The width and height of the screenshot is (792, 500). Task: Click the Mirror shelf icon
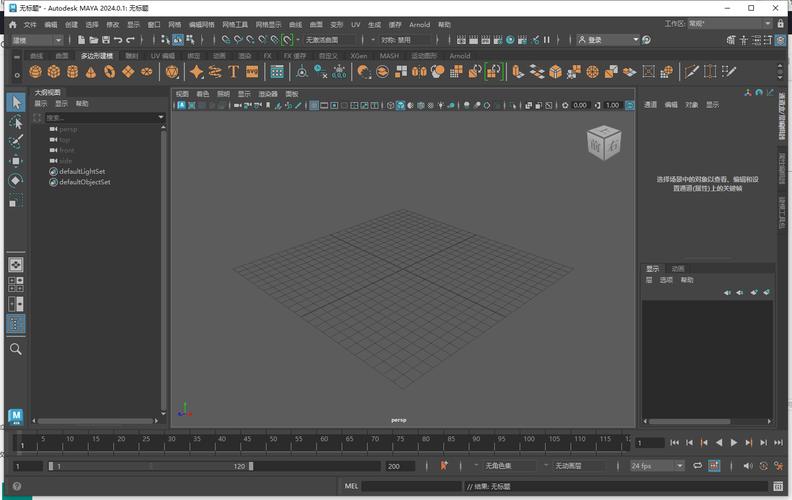pos(419,72)
